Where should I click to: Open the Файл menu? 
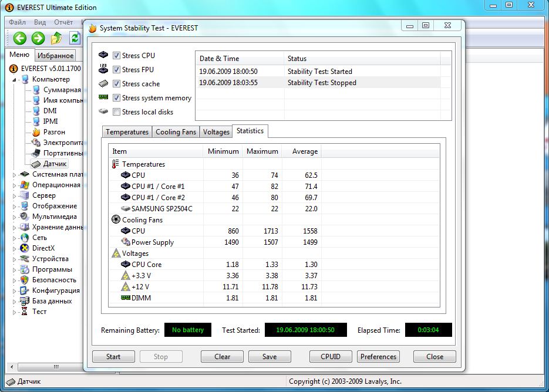18,22
